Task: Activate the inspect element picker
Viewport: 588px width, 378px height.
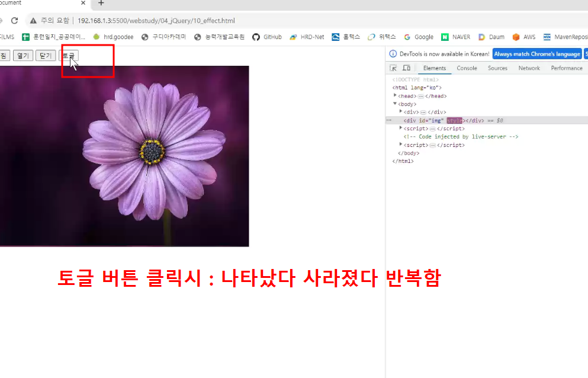Action: (x=393, y=68)
